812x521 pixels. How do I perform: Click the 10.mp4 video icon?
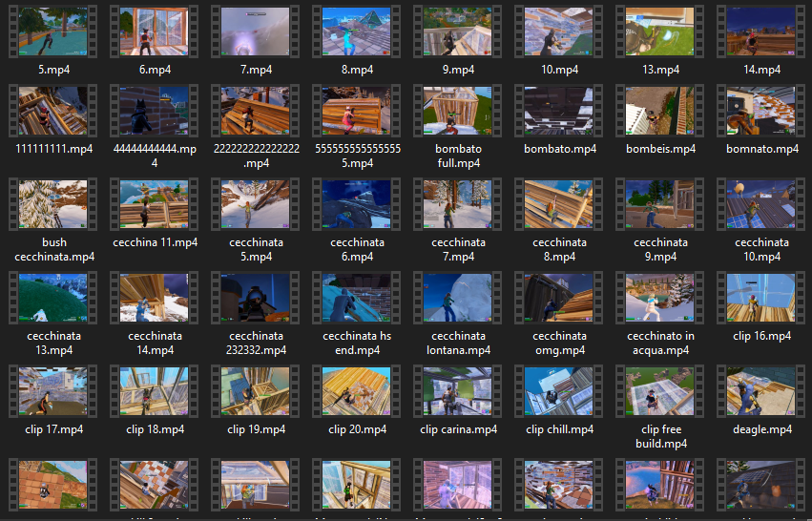pos(559,31)
